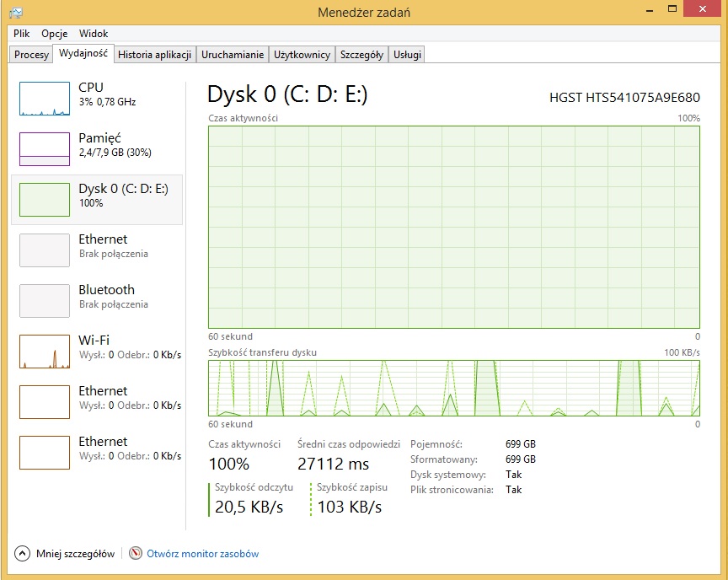728x580 pixels.
Task: Switch to the Procesy tab
Action: point(32,55)
